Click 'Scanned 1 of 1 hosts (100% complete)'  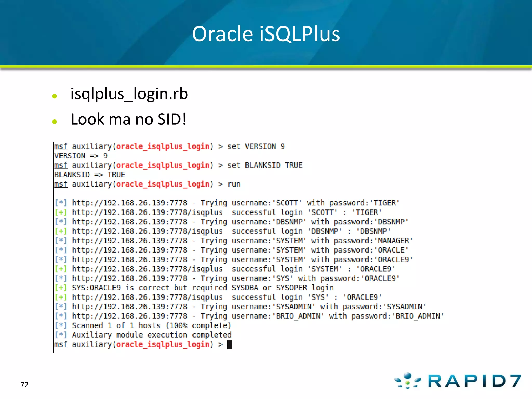pos(143,325)
